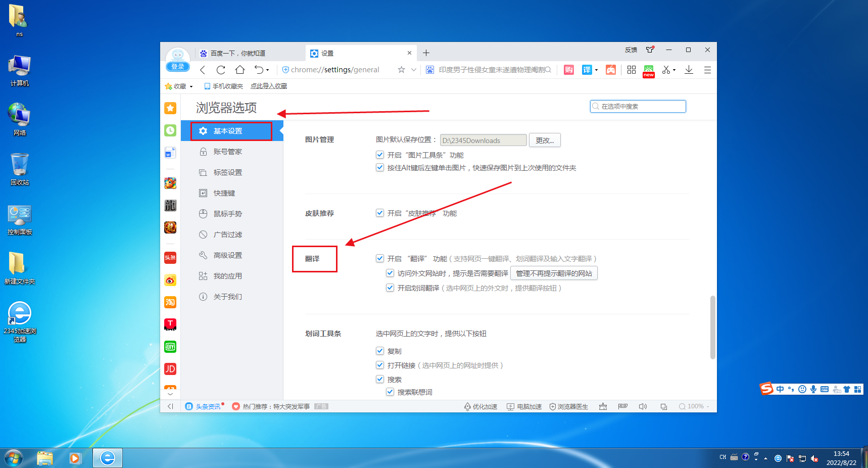Image resolution: width=868 pixels, height=468 pixels.
Task: Open a new tab with plus button
Action: point(426,53)
